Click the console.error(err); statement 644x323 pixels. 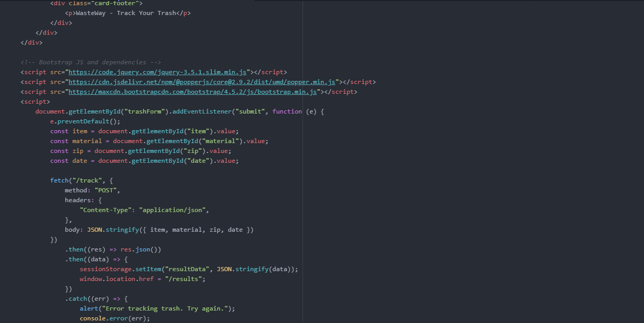coord(115,318)
